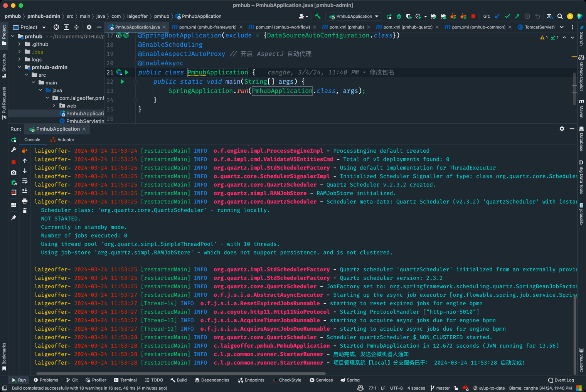
Task: Click the Debug bug icon in toolbar
Action: click(399, 16)
